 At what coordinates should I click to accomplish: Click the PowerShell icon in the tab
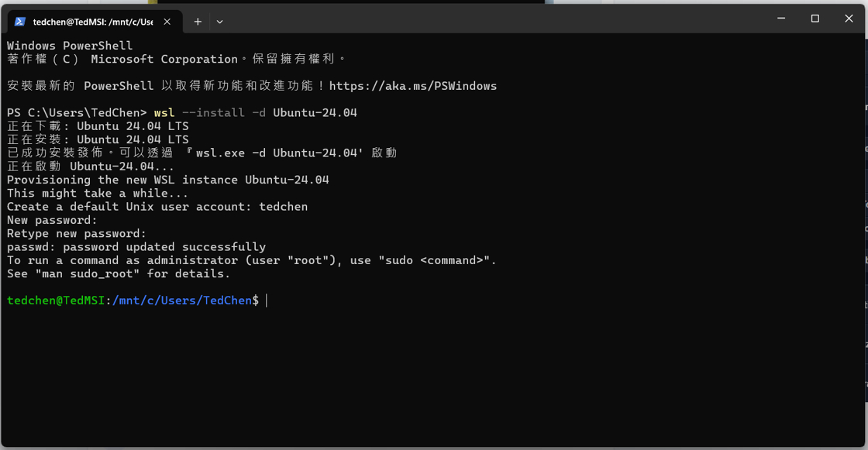coord(20,22)
